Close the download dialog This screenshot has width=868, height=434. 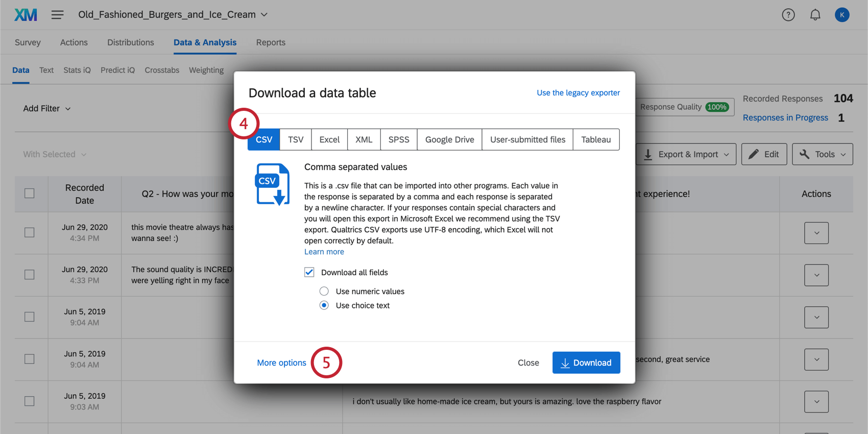[x=528, y=363]
